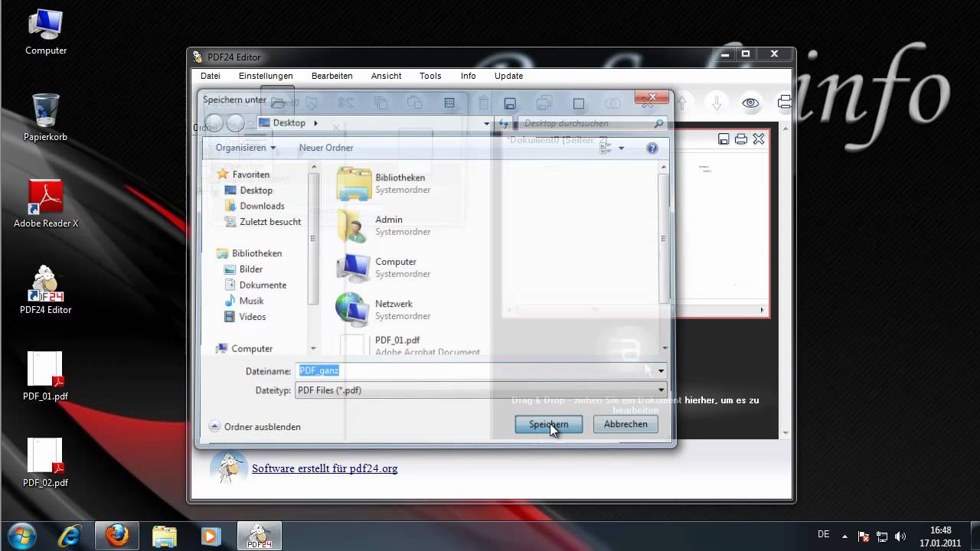Click the Abbrechen button
Screen dimensions: 980x551
point(626,424)
